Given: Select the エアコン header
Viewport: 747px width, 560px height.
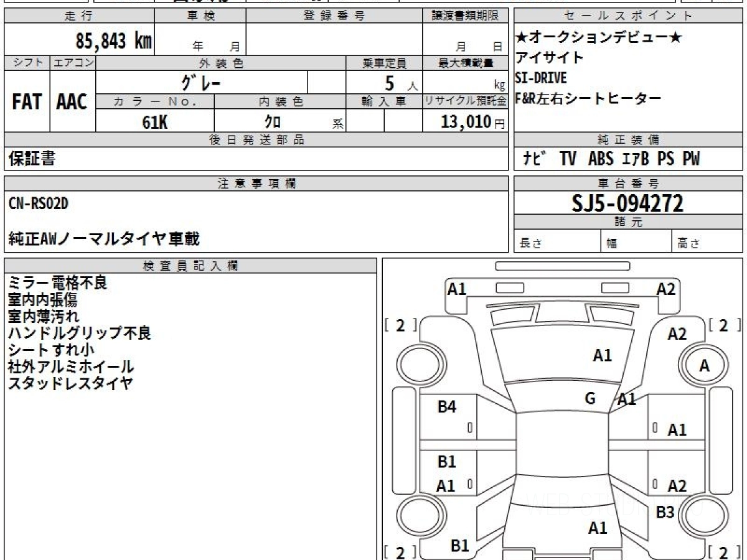Looking at the screenshot, I should [73, 63].
